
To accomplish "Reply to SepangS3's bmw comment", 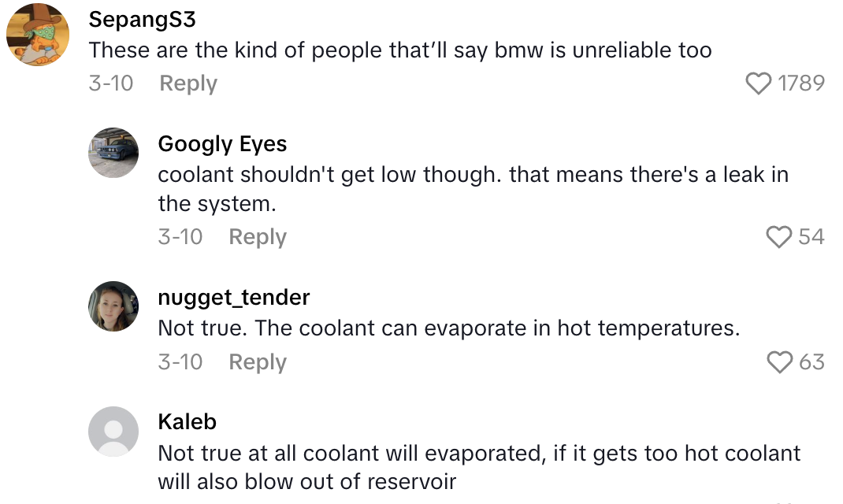I will point(188,83).
